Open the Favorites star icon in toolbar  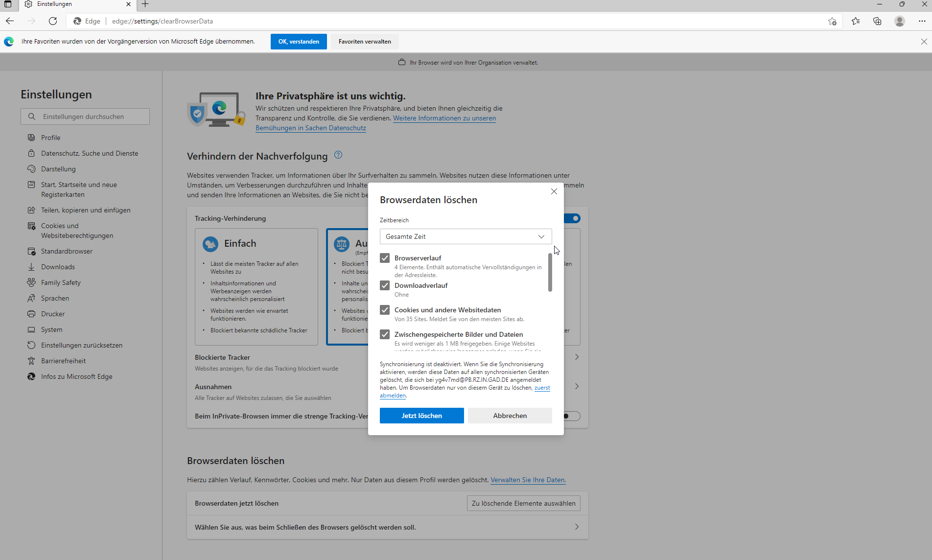(x=855, y=21)
